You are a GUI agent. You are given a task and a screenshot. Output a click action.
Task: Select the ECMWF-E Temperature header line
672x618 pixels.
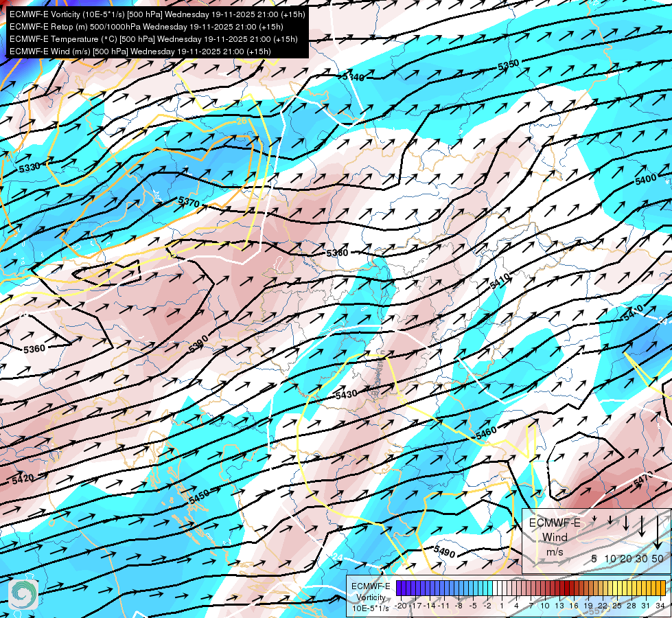(154, 39)
